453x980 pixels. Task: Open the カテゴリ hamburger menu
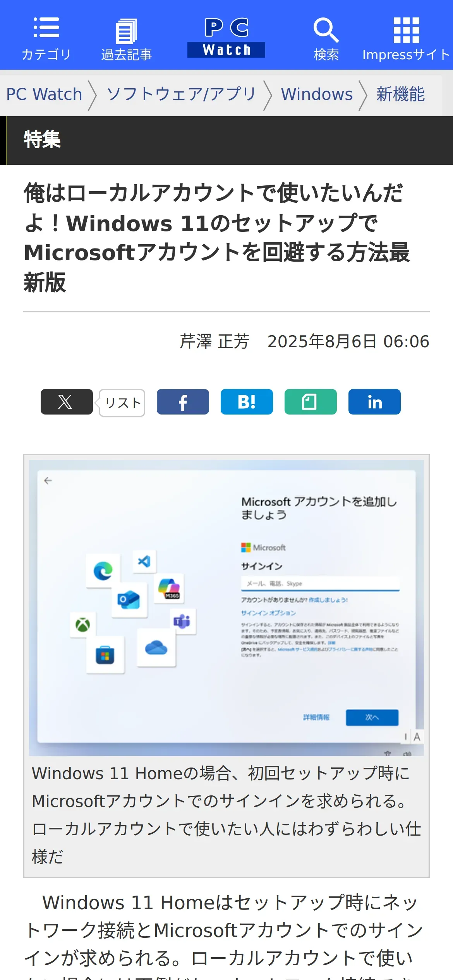click(46, 39)
